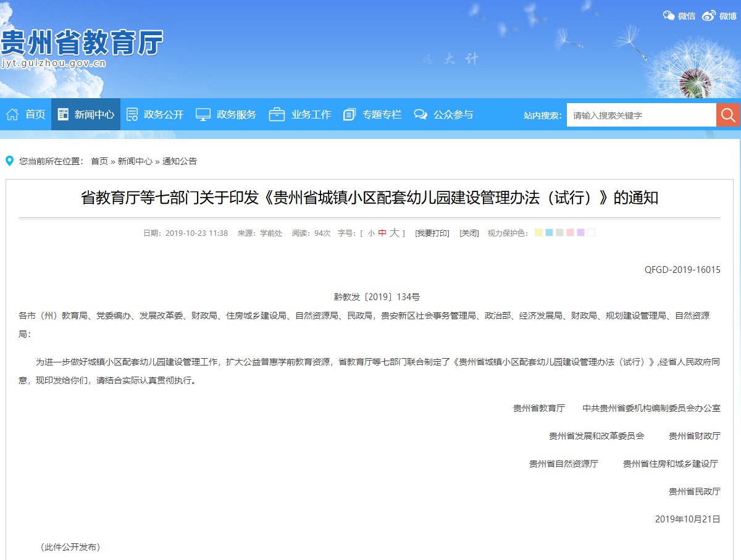Click the signature 贵州省发展和改革委员会
The image size is (741, 560).
point(597,436)
